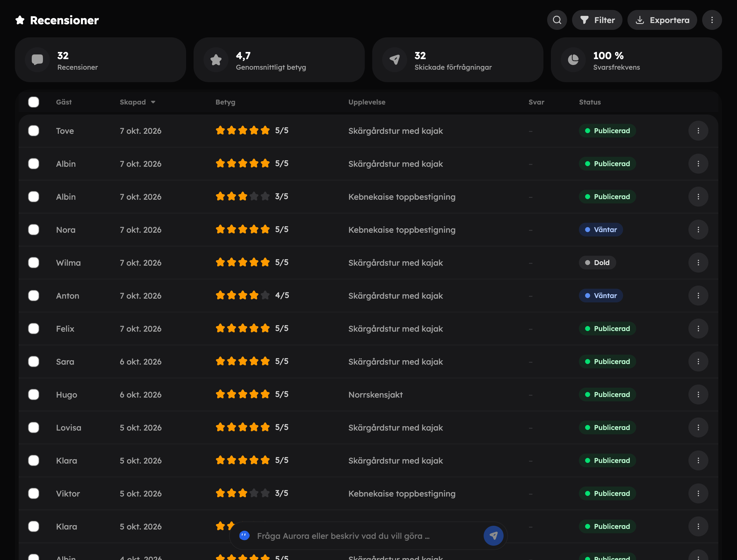The height and width of the screenshot is (560, 737).
Task: Click Anton's 4/5 star rating
Action: [x=252, y=295]
